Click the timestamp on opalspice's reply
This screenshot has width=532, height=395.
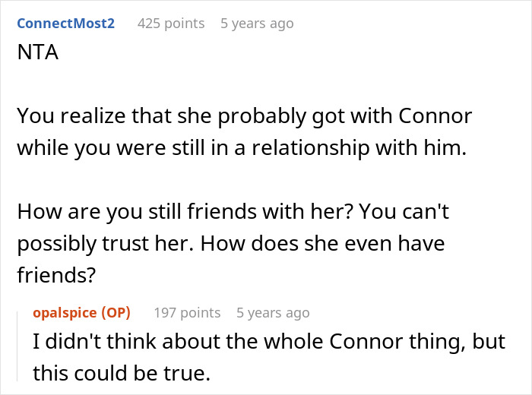(273, 312)
